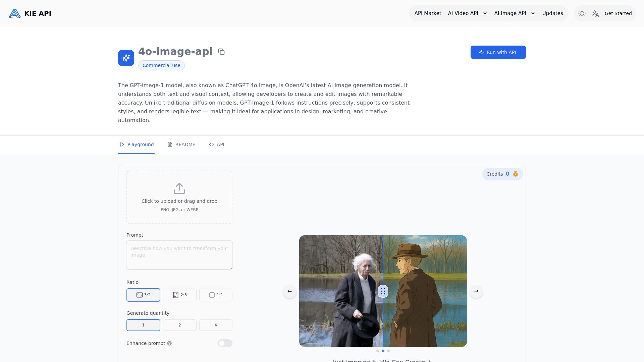Click the drag handle on the comparison slider

(x=383, y=291)
